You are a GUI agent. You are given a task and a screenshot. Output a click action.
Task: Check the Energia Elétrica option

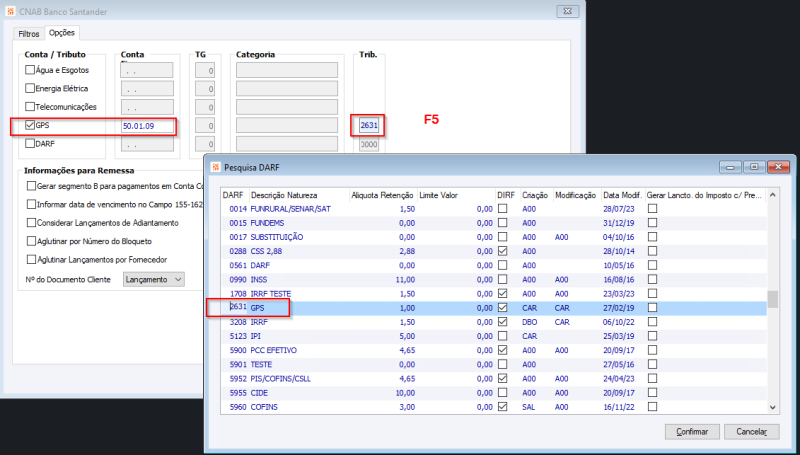point(30,88)
